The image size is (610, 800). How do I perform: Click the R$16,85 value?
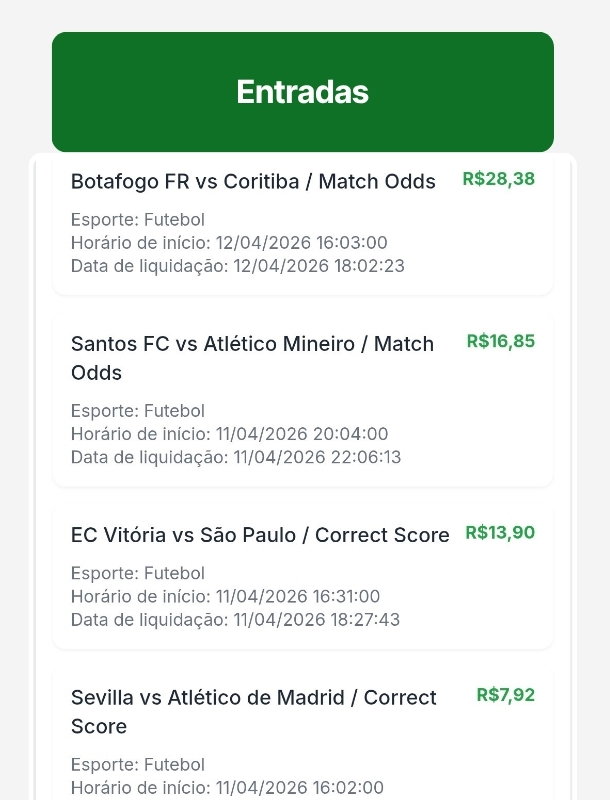point(500,341)
